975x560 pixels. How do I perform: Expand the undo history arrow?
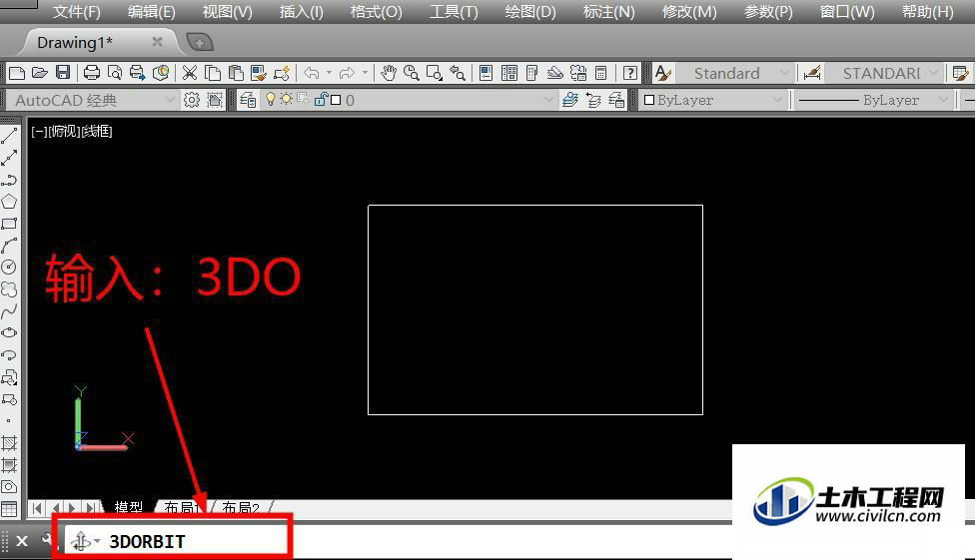[x=329, y=73]
